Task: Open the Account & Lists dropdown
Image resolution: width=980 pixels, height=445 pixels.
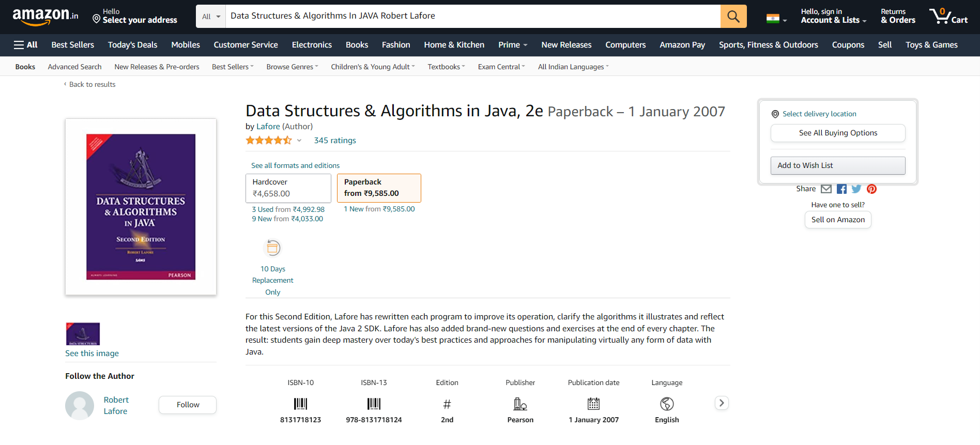Action: tap(833, 16)
